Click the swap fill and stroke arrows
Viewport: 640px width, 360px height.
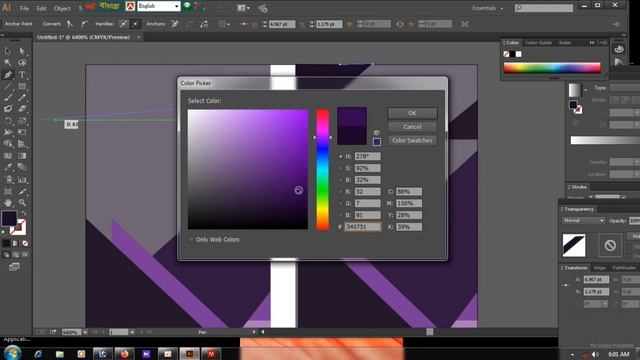pyautogui.click(x=24, y=213)
